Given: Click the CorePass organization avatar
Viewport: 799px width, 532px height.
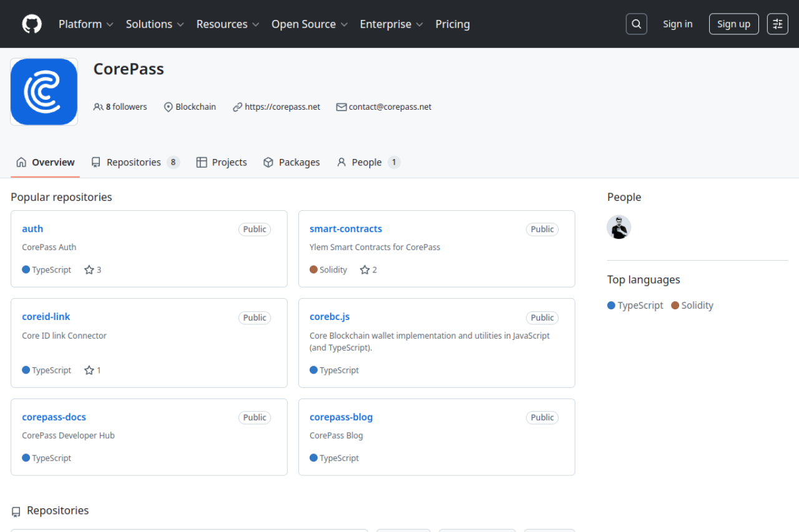Looking at the screenshot, I should [x=44, y=92].
